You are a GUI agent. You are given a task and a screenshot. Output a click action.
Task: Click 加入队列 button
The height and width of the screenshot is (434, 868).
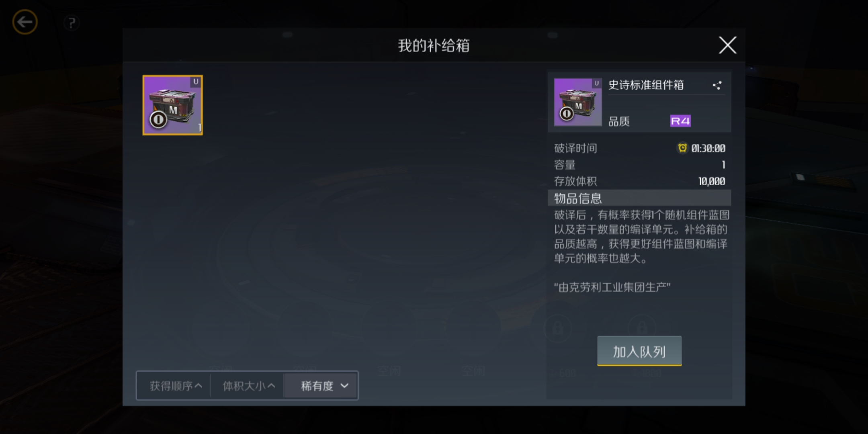[x=639, y=351]
